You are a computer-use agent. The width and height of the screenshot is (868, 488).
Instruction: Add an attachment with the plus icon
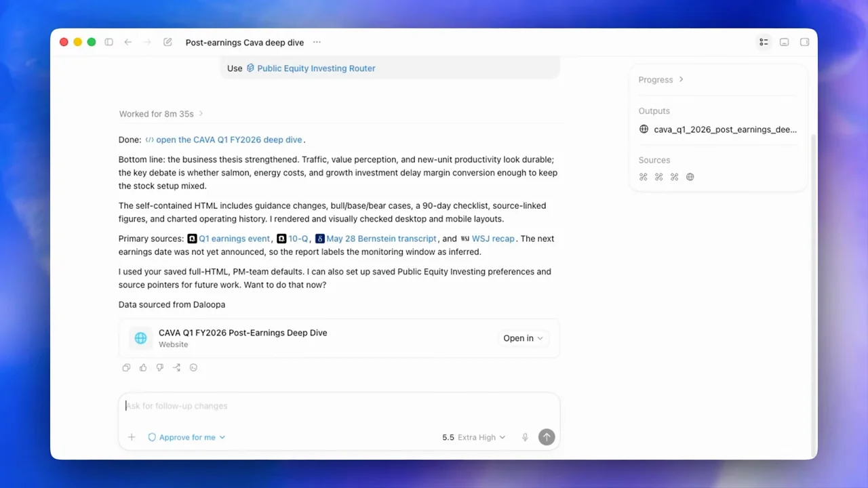(x=132, y=437)
